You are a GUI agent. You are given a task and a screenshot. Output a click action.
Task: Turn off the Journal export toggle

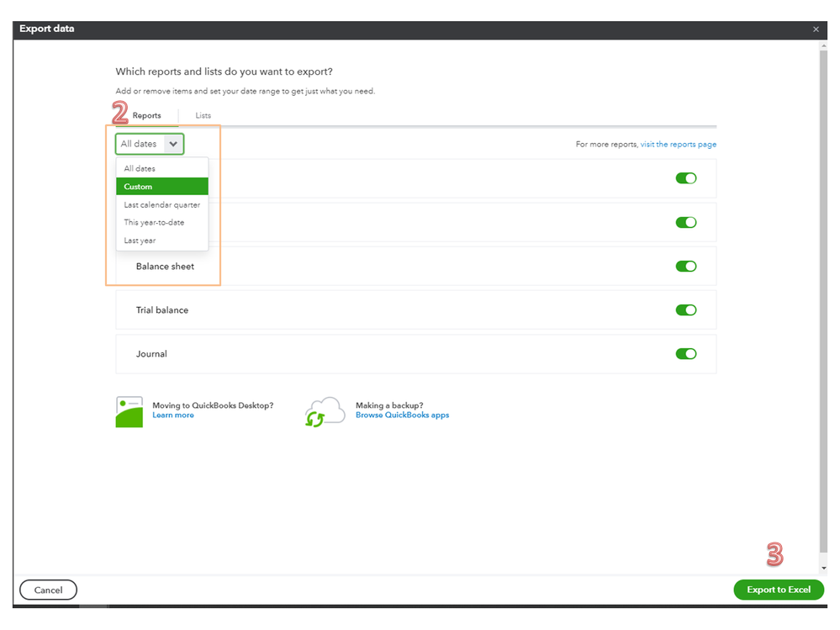point(686,354)
